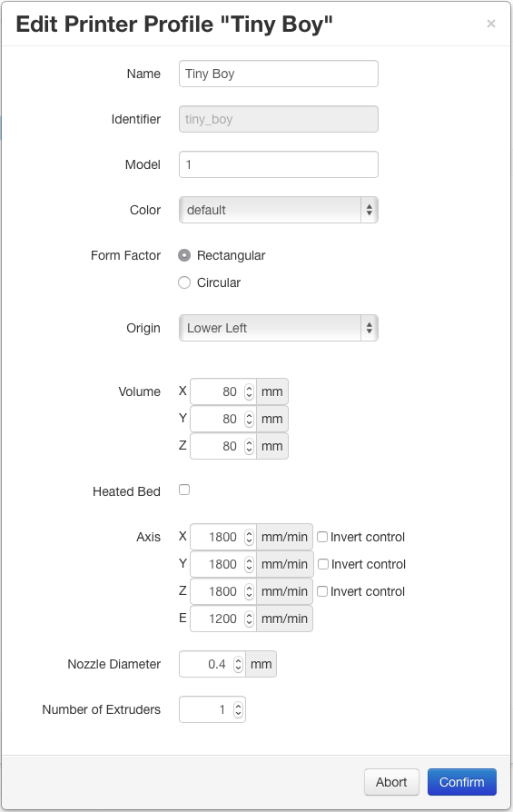Screen dimensions: 513x812
Task: Toggle Invert control for Z axis
Action: coord(322,591)
